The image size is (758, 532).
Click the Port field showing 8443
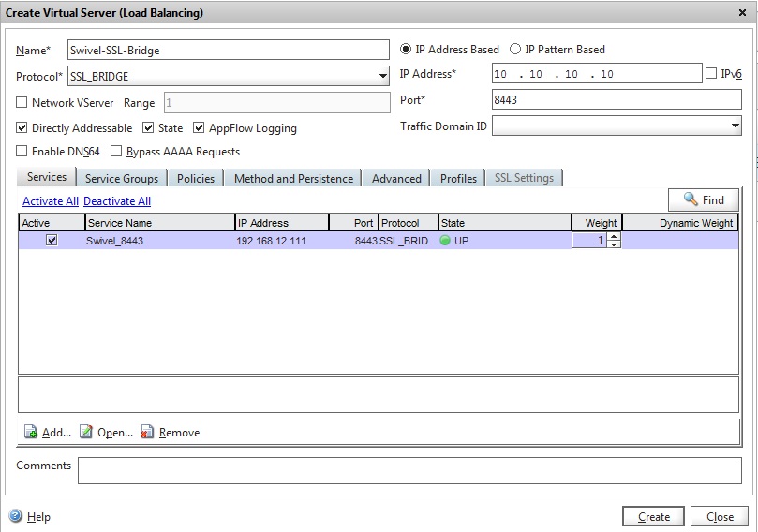pyautogui.click(x=617, y=99)
